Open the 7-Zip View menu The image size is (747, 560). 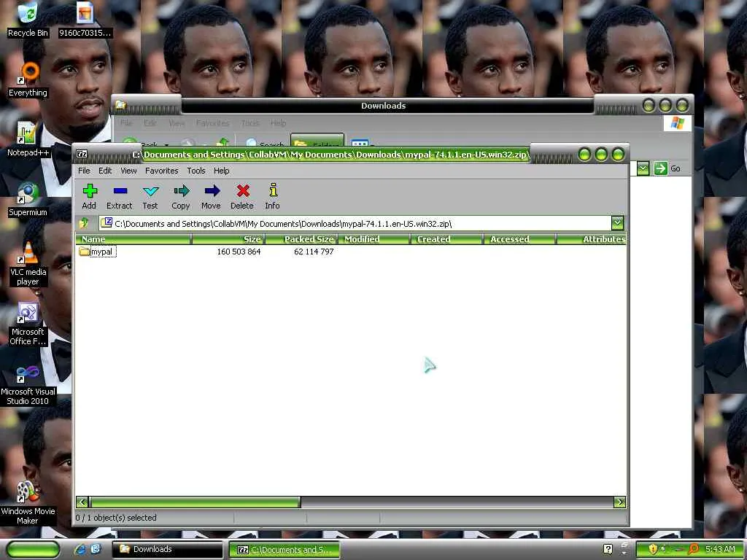tap(128, 171)
